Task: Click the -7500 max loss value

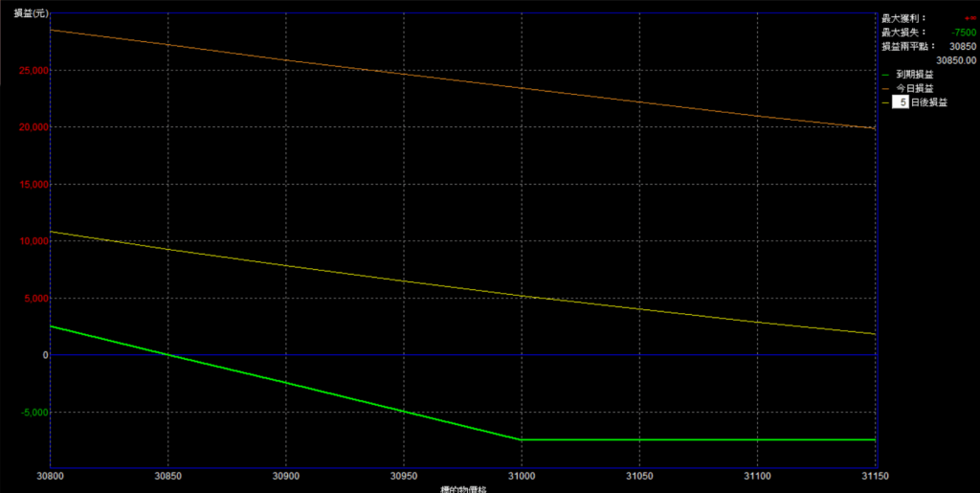Action: [964, 32]
